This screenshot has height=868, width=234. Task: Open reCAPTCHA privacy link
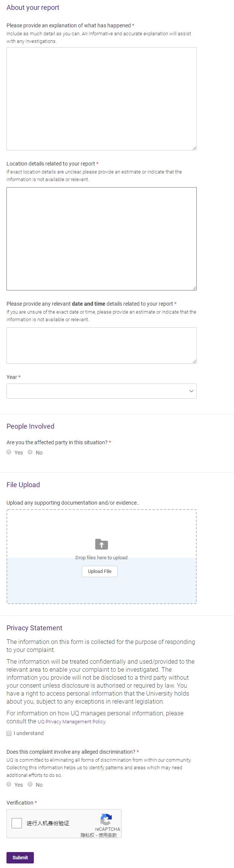click(x=87, y=835)
